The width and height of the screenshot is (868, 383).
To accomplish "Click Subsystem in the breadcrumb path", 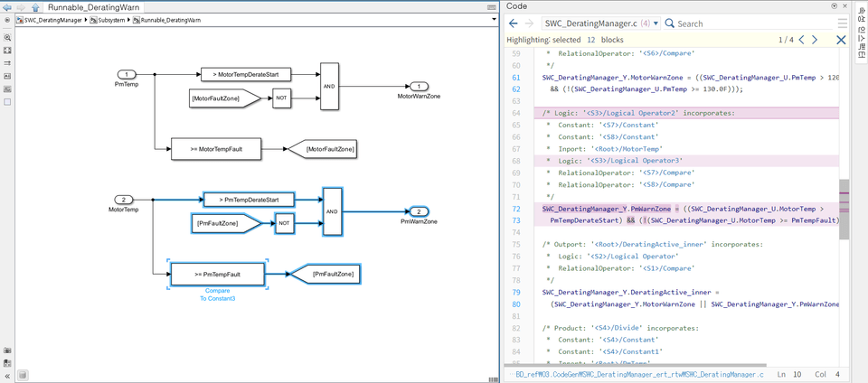I will coord(110,20).
